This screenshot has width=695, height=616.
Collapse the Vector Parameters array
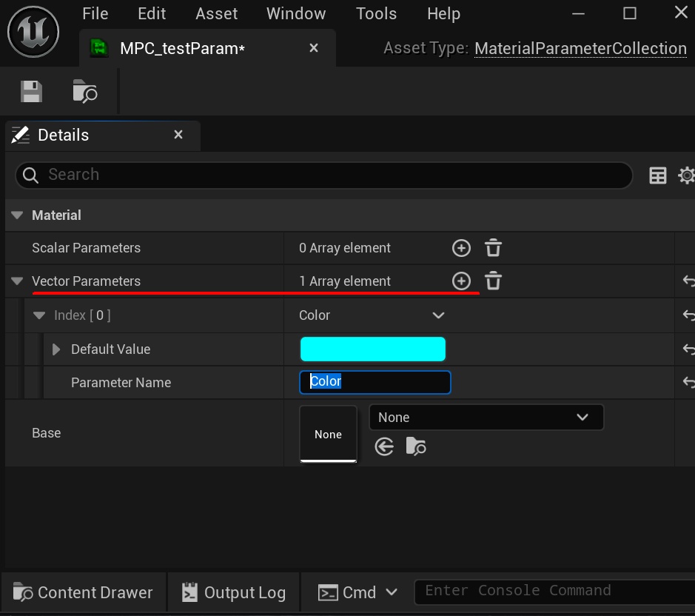coord(17,281)
